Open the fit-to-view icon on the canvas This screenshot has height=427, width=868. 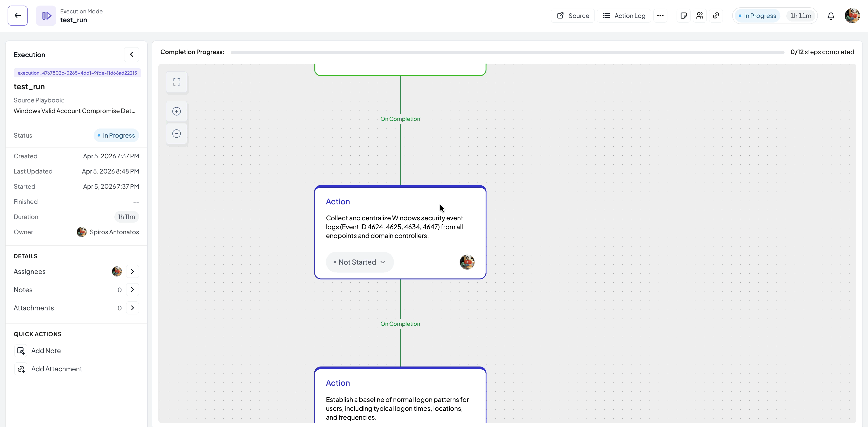coord(176,82)
